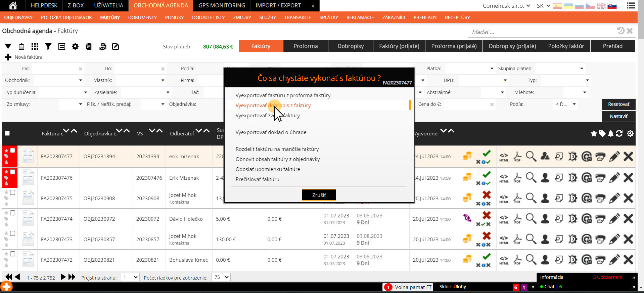
Task: Delete invoice FA202307472 with X icon
Action: 628,260
